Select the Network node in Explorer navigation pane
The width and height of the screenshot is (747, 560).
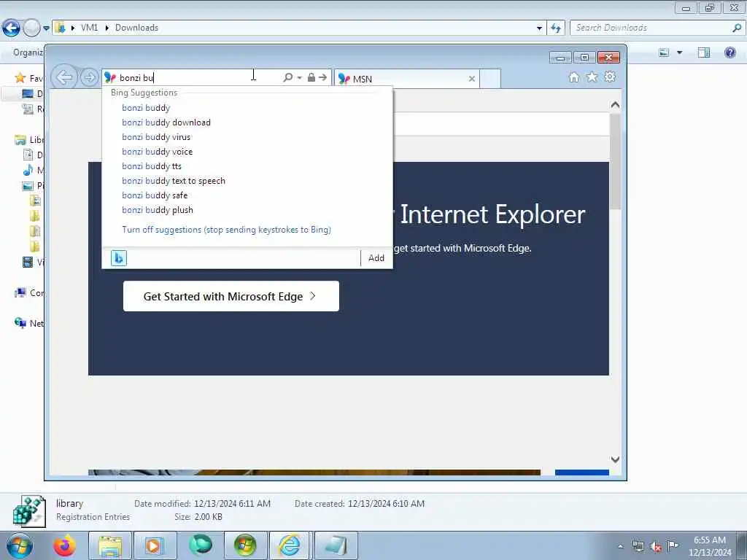28,323
